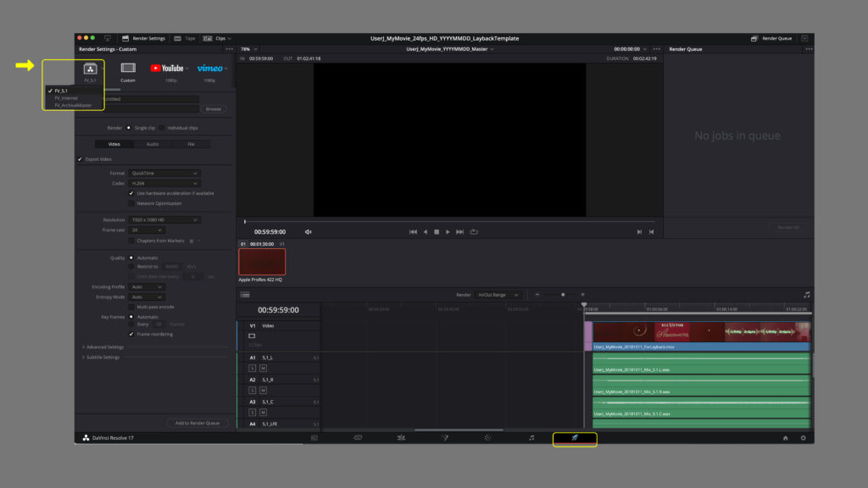The width and height of the screenshot is (868, 488).
Task: Stop viewer playback
Action: [x=437, y=232]
